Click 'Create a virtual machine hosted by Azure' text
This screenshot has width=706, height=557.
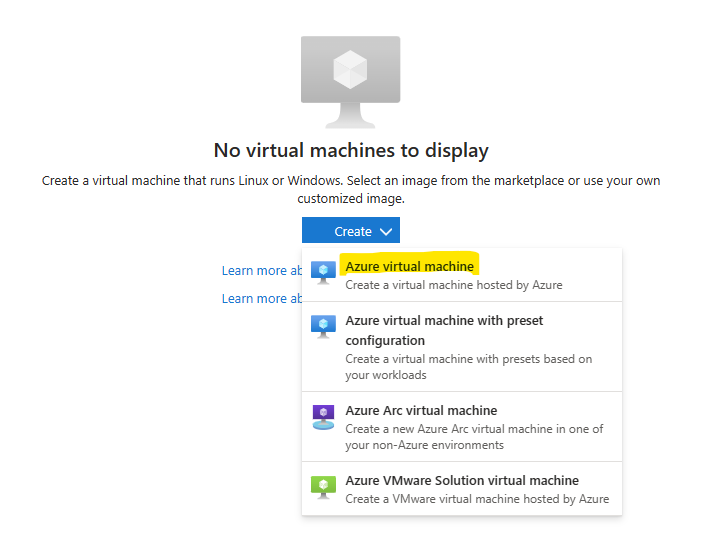point(454,285)
